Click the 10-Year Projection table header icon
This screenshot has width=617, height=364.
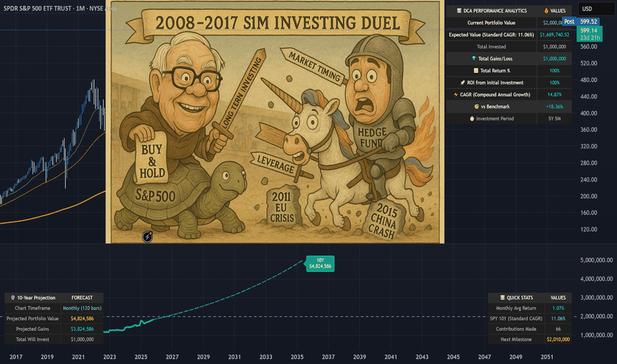coord(13,298)
